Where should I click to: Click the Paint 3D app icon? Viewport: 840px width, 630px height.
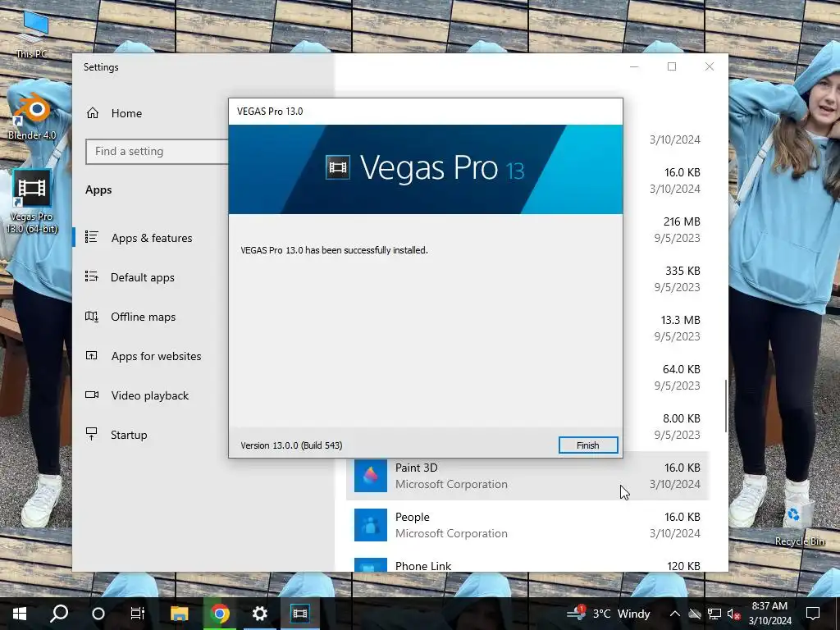point(370,476)
